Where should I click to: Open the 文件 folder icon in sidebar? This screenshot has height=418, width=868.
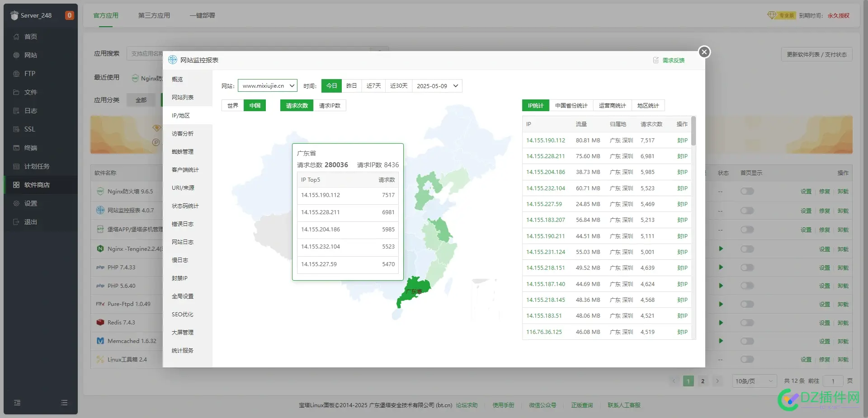[16, 92]
